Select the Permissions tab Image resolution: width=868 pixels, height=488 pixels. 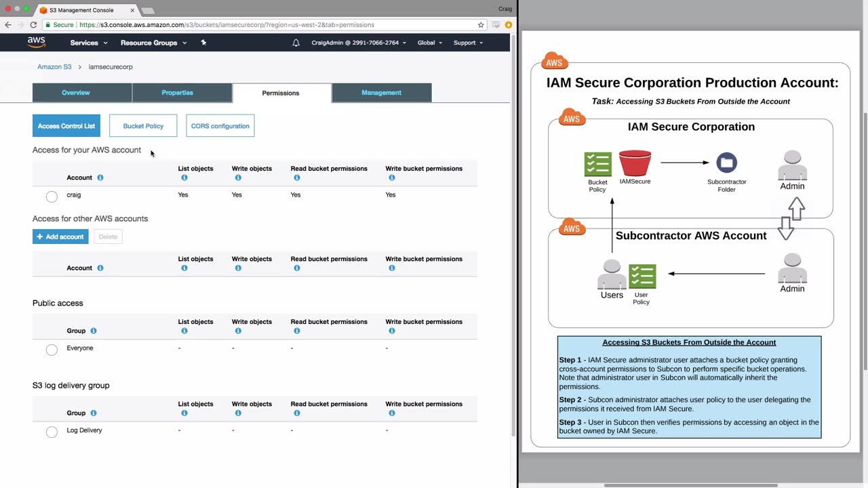(x=281, y=93)
